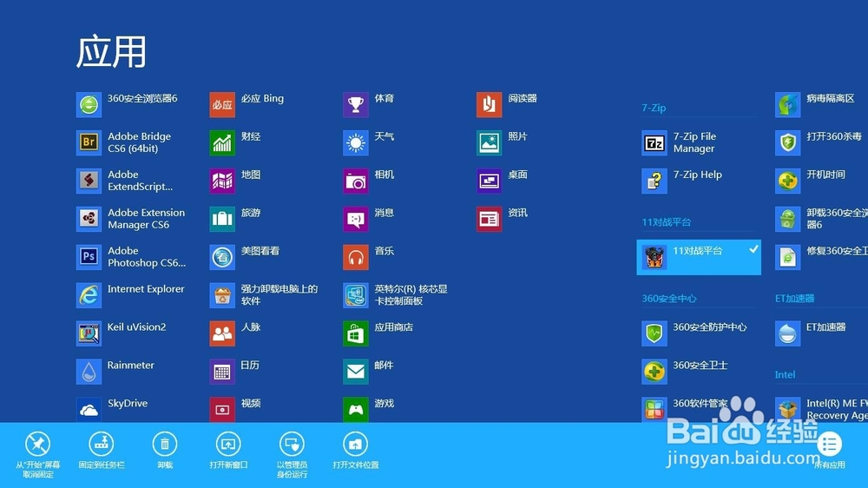This screenshot has width=868, height=488.
Task: Launch 7-Zip File Manager
Action: pyautogui.click(x=654, y=143)
